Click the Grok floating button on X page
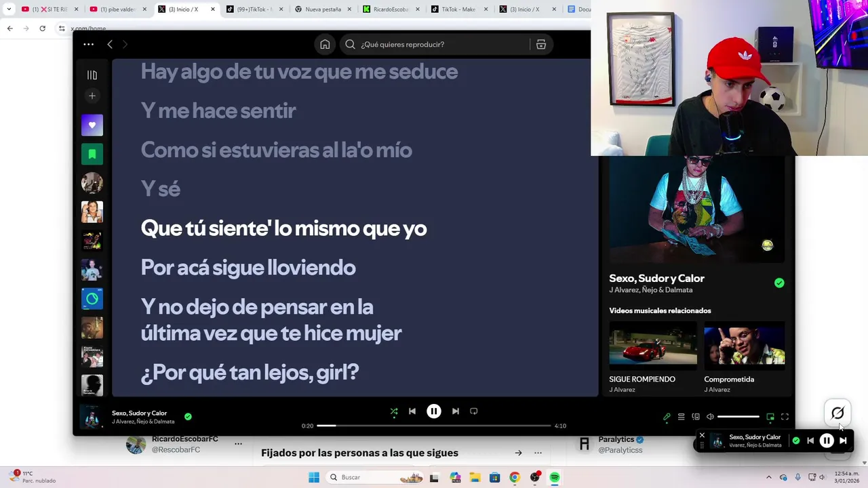This screenshot has height=488, width=868. pos(837,413)
